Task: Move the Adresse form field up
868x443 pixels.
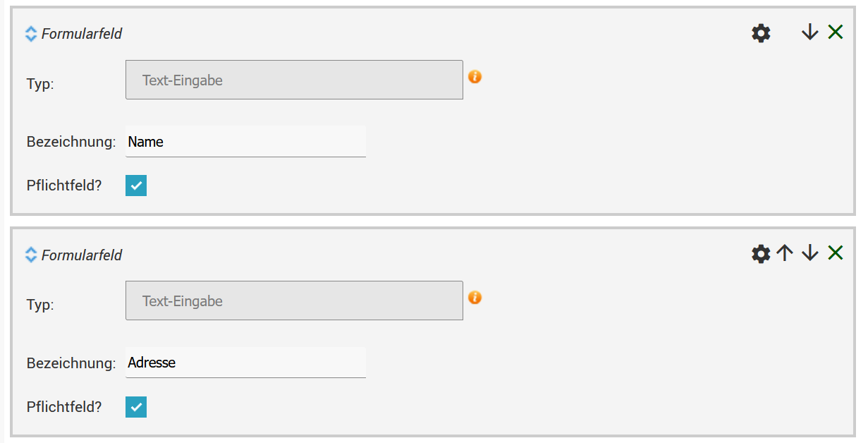Action: coord(785,253)
